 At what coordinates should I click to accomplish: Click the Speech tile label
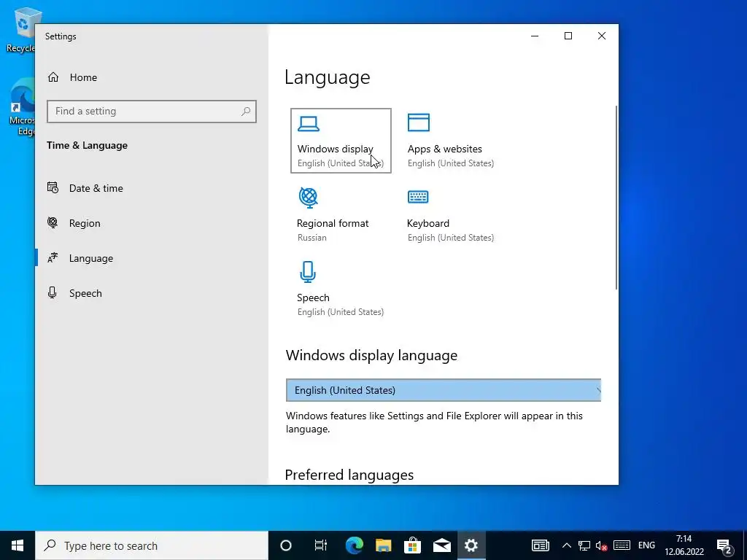313,297
